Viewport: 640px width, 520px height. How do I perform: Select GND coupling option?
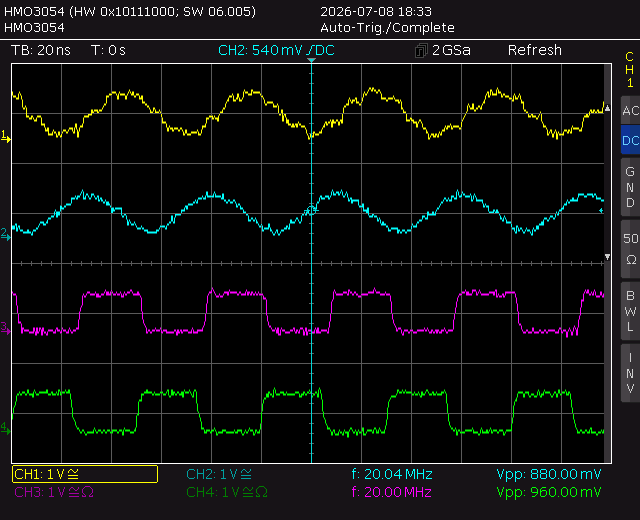coord(630,187)
